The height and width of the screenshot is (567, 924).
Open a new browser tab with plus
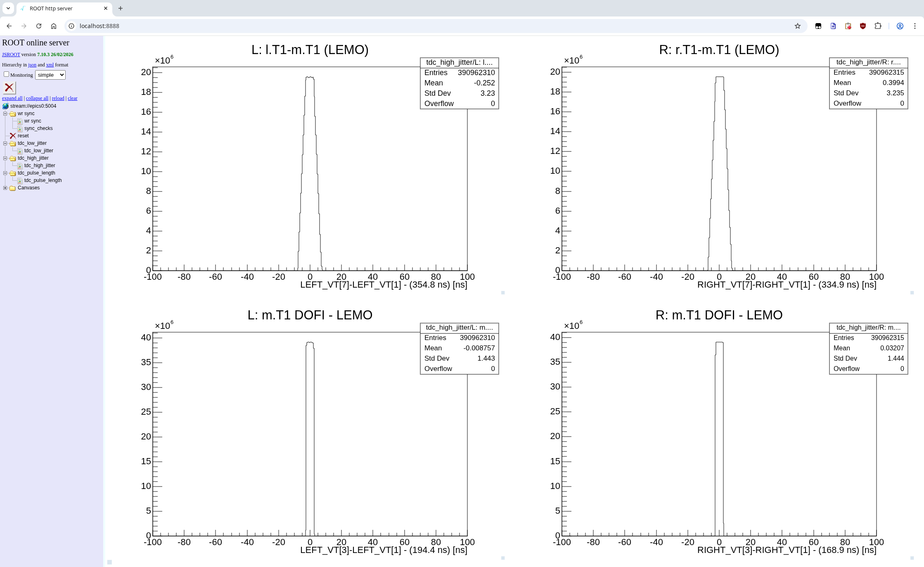tap(121, 8)
